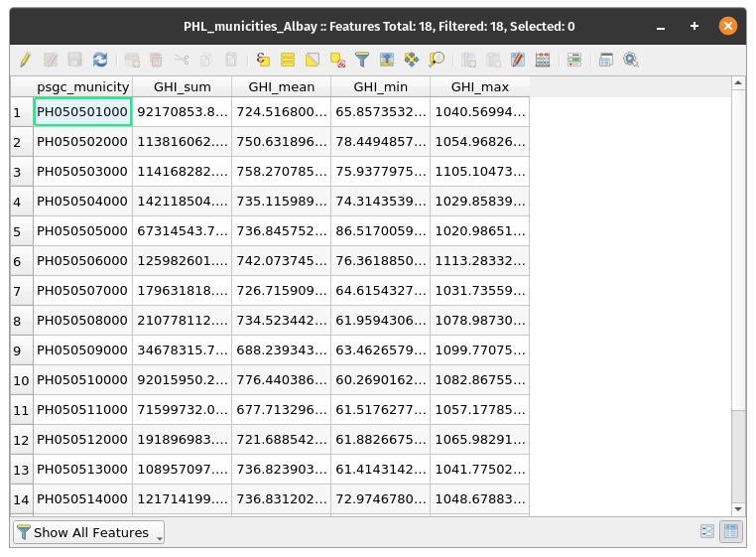Click the PH050505000 cell

[82, 231]
